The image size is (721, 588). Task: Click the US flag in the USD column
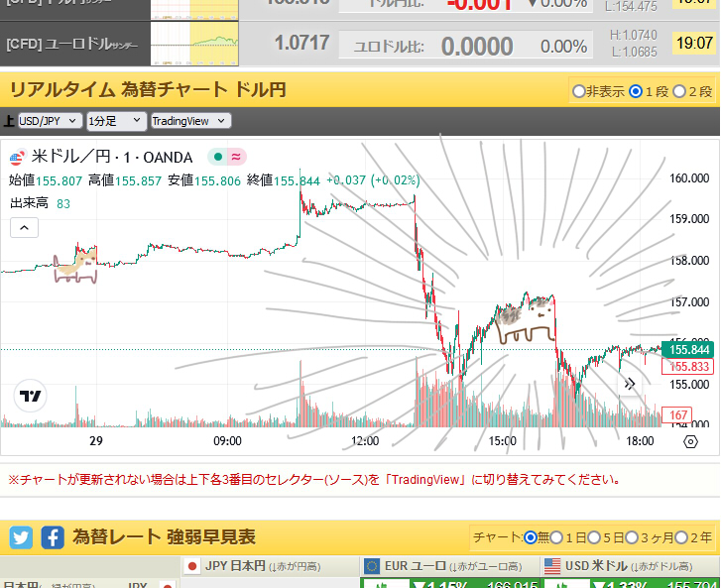coord(552,566)
